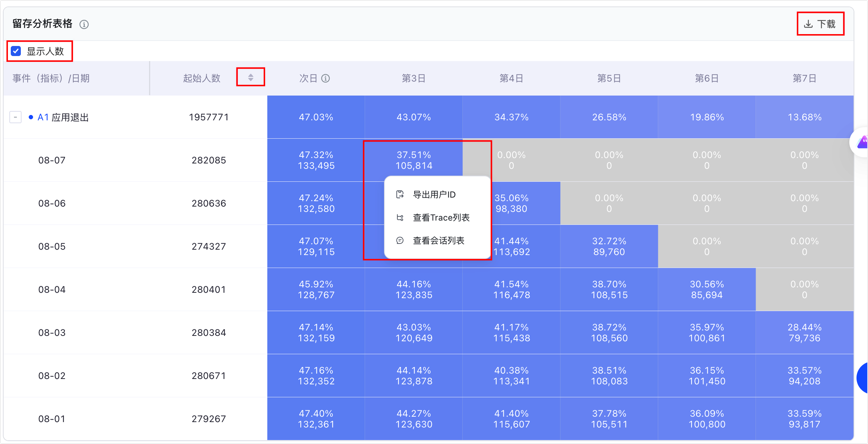Click the blue floating button at bottom right edge
The image size is (868, 444).
[x=863, y=378]
